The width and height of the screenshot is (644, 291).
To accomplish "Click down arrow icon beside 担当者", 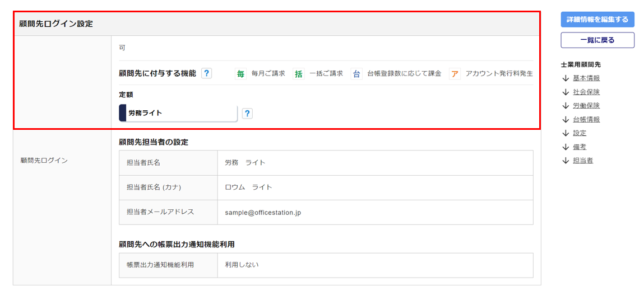I will 566,161.
